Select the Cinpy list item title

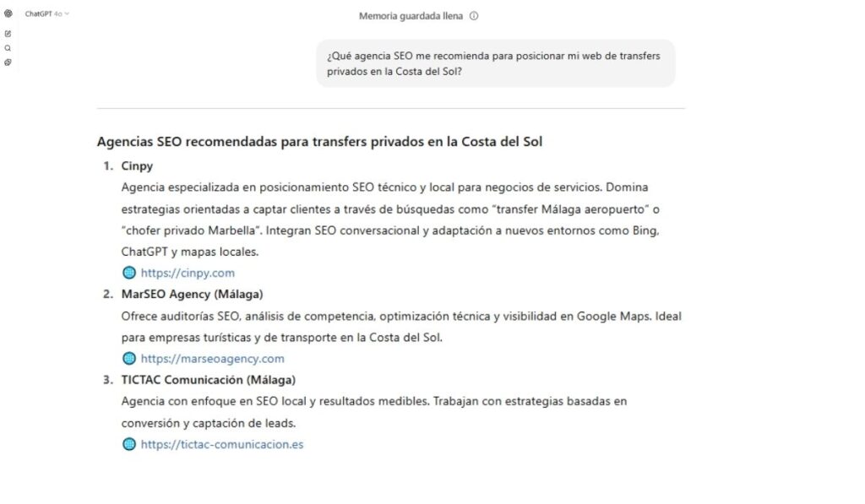pos(137,165)
